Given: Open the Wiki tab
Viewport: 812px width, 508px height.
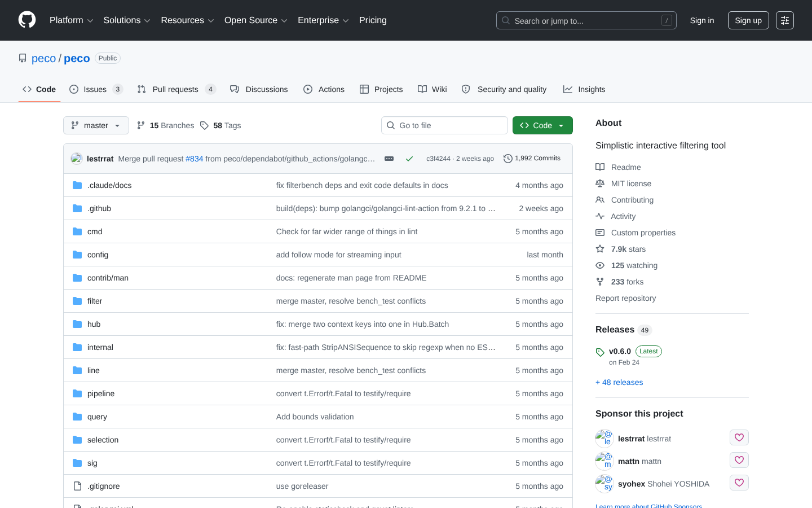Looking at the screenshot, I should (433, 89).
